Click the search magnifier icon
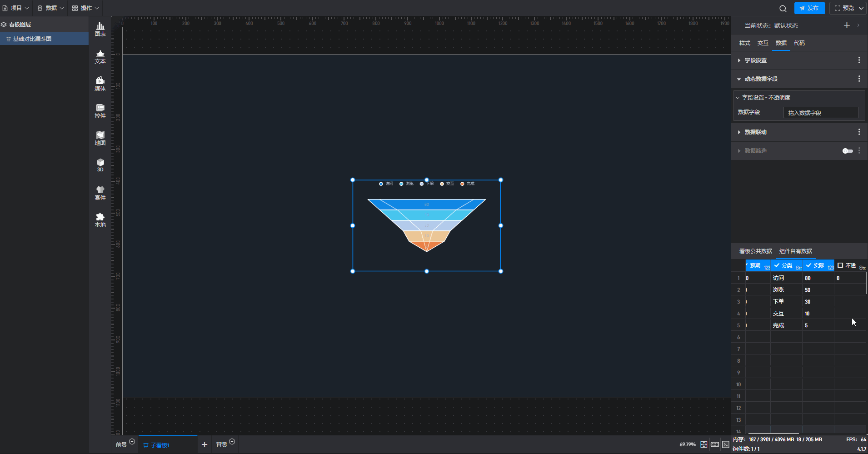 pyautogui.click(x=783, y=8)
